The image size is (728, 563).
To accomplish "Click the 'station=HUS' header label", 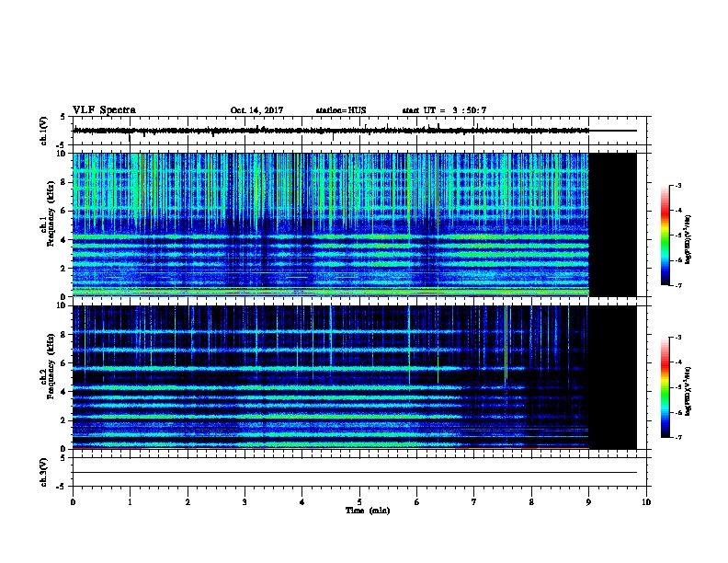I will [x=341, y=110].
